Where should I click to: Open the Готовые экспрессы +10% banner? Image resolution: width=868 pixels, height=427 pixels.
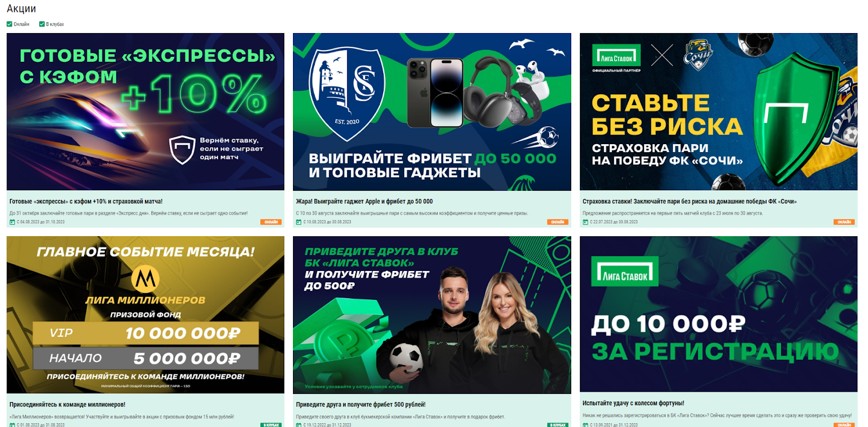point(145,112)
